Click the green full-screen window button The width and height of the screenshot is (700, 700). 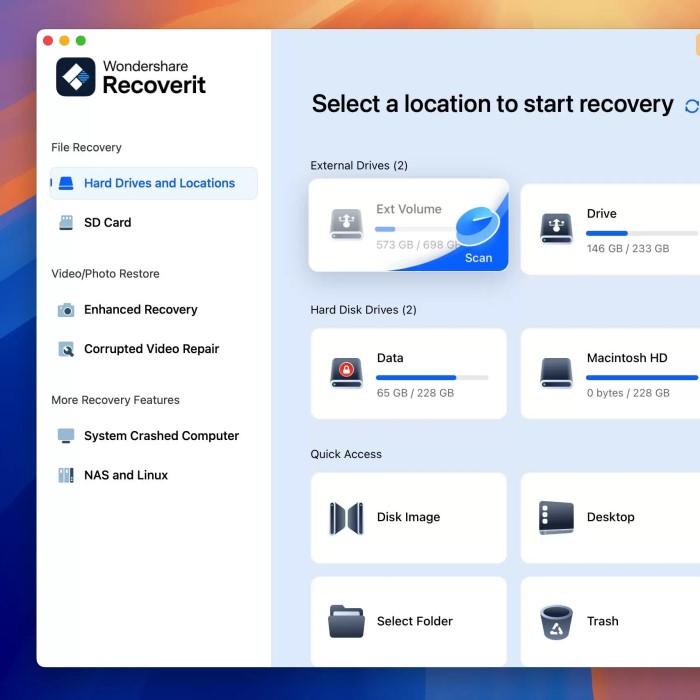point(81,41)
